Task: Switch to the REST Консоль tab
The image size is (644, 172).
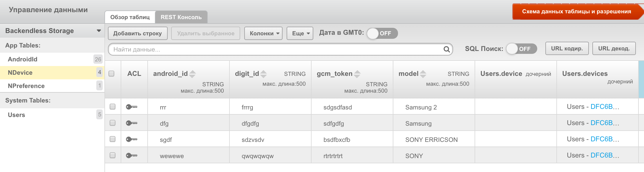Action: coord(181,17)
